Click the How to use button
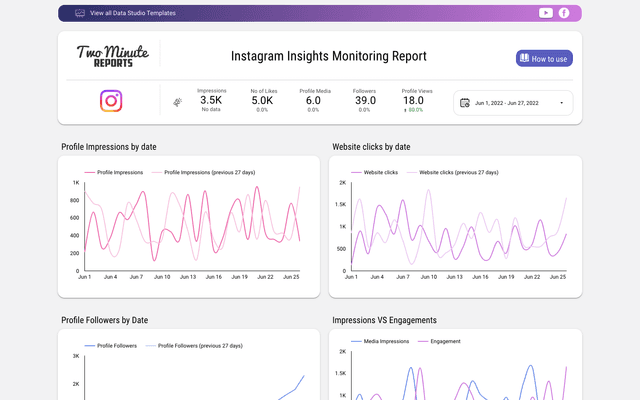The width and height of the screenshot is (640, 400). [544, 58]
